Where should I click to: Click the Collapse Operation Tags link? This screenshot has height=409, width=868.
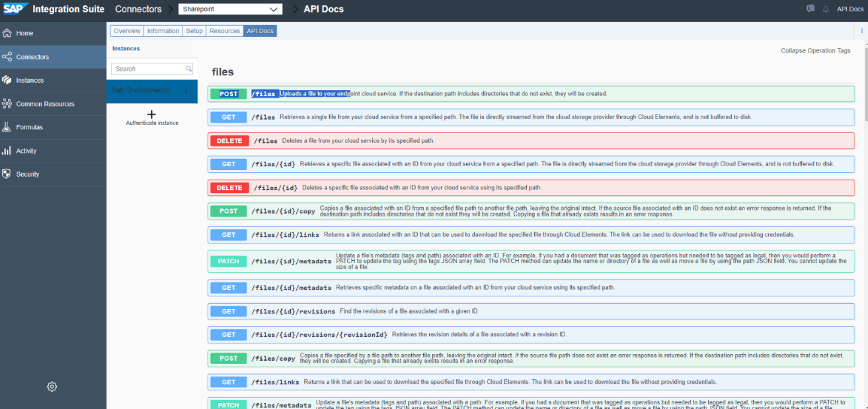pos(815,51)
